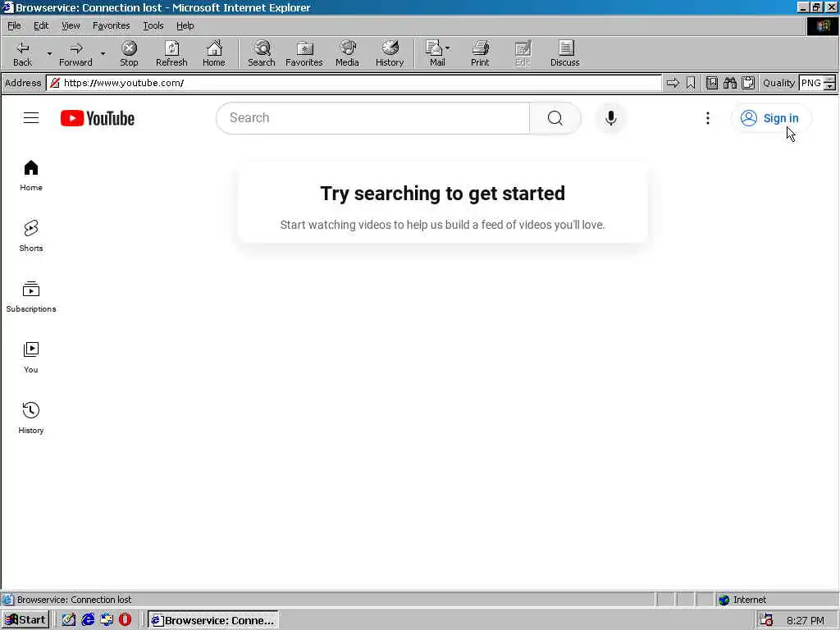Click the clipboard icon near Quality
This screenshot has width=840, height=630.
click(748, 83)
